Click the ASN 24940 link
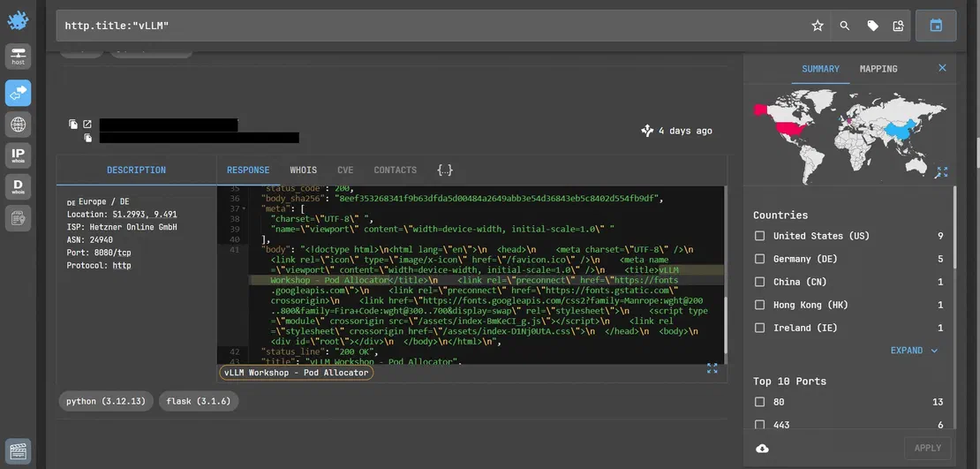Viewport: 980px width, 469px height. tap(89, 240)
